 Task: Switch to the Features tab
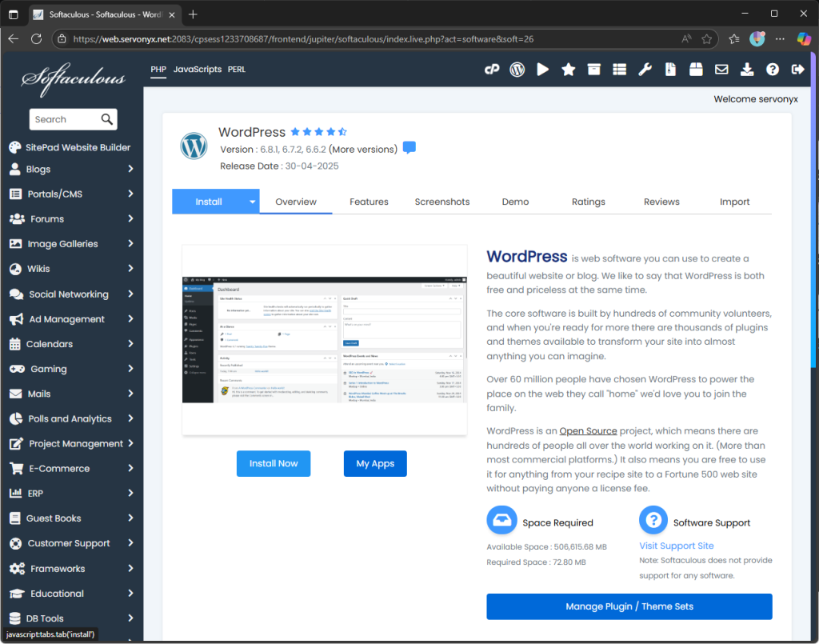point(369,202)
